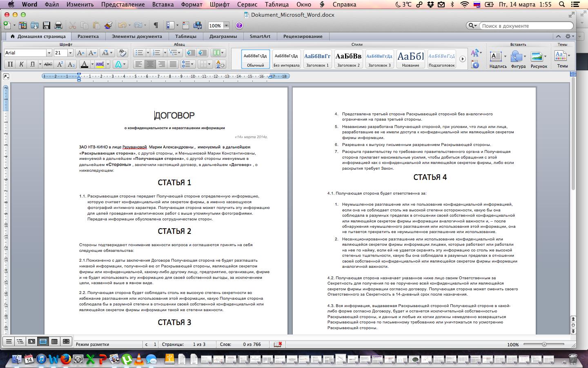The image size is (588, 368).
Task: Toggle center text alignment
Action: 151,64
